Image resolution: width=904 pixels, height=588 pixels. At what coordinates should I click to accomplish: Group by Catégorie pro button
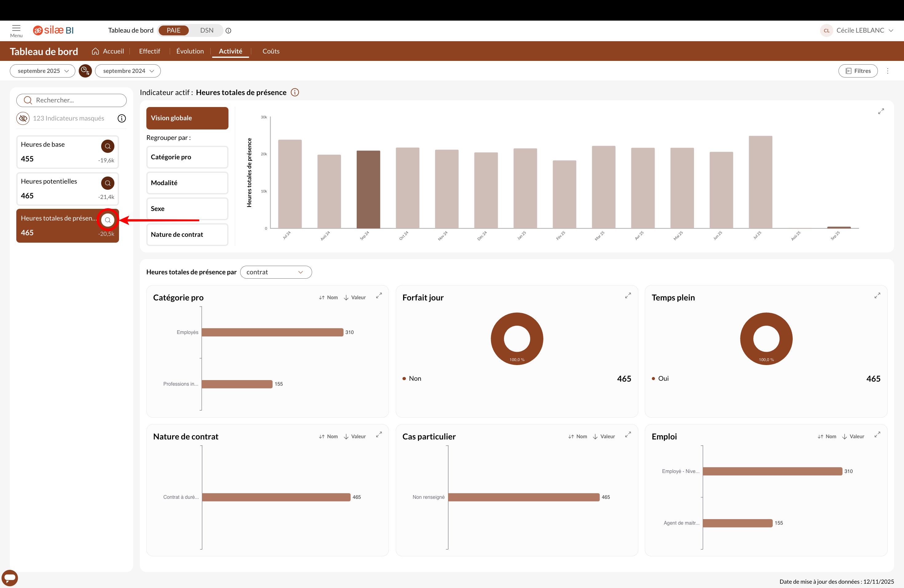[x=187, y=157]
